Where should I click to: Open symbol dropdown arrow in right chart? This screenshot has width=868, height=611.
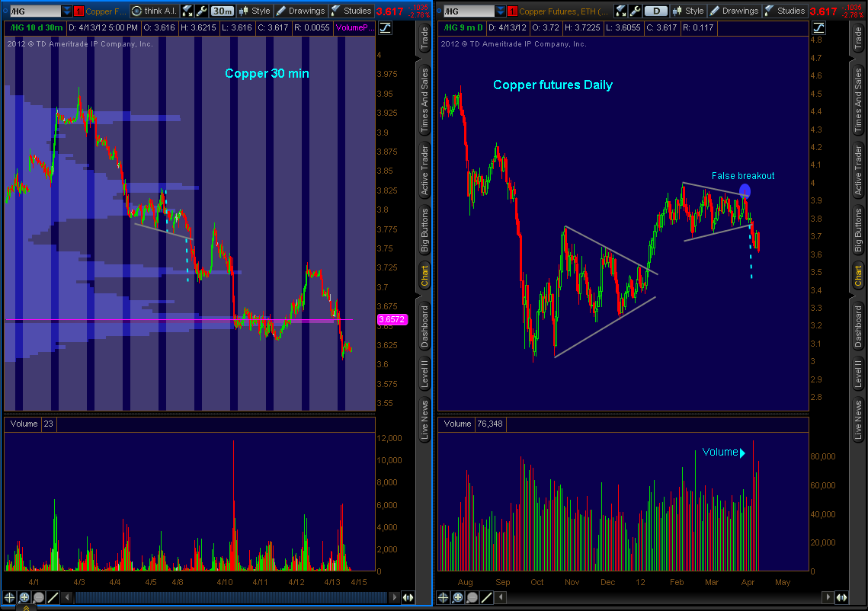(499, 11)
